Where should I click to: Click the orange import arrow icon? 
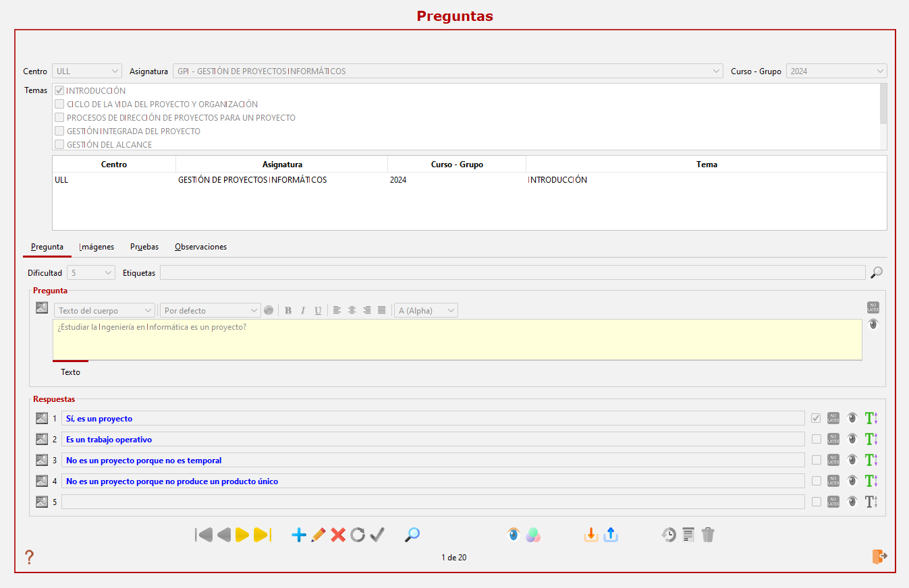(591, 535)
